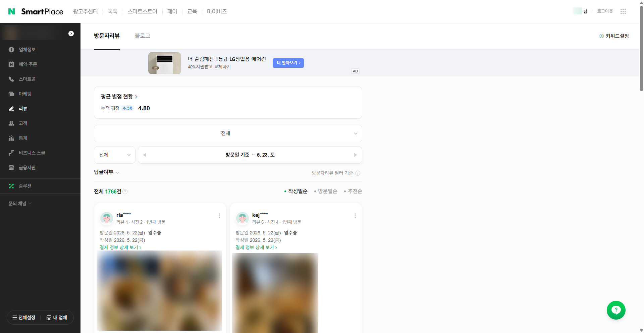Click the Naver N logo
The height and width of the screenshot is (333, 644).
coord(12,11)
